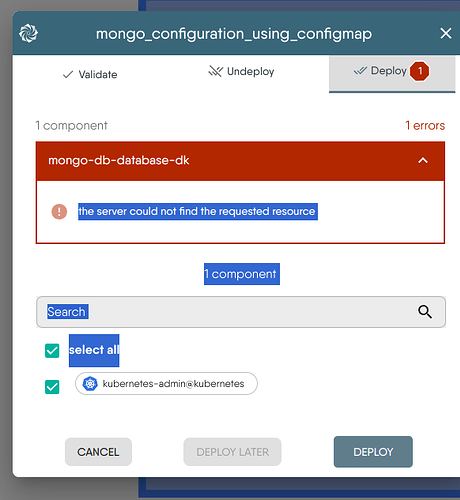Click the DEPLOY LATER button

coord(232,452)
